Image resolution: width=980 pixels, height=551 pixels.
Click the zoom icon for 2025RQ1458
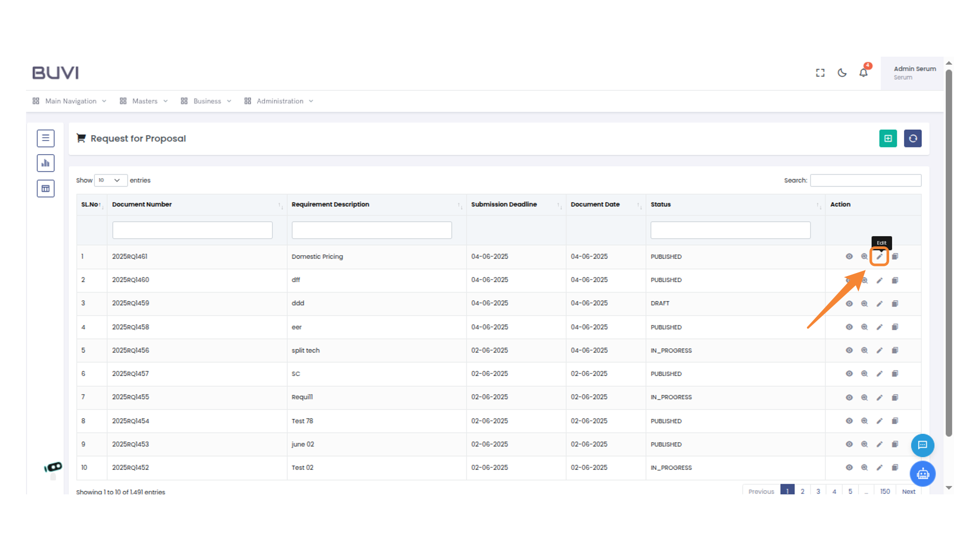[x=864, y=327]
